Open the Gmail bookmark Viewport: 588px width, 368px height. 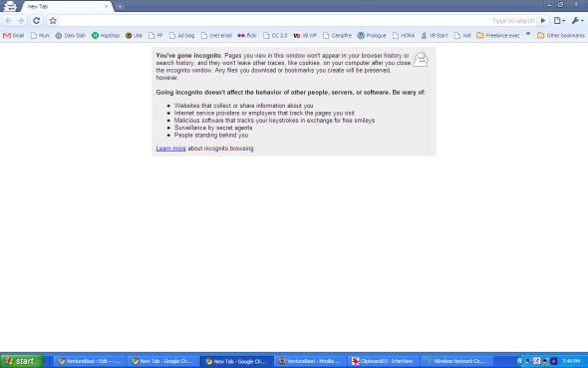14,36
